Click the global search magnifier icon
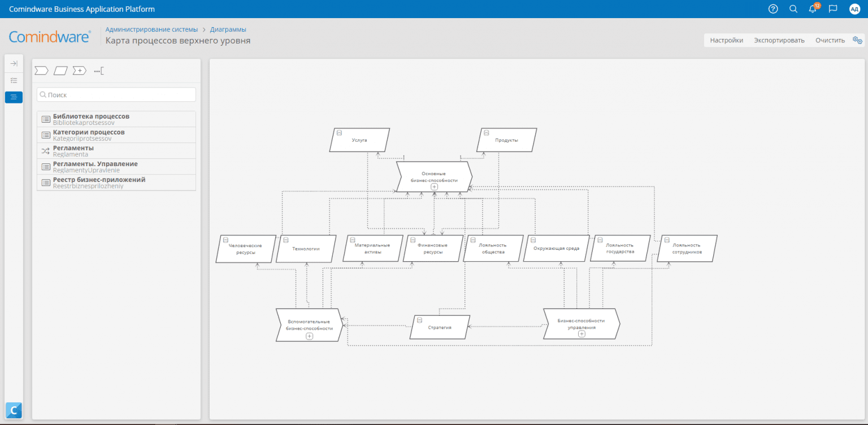868x425 pixels. pyautogui.click(x=793, y=9)
